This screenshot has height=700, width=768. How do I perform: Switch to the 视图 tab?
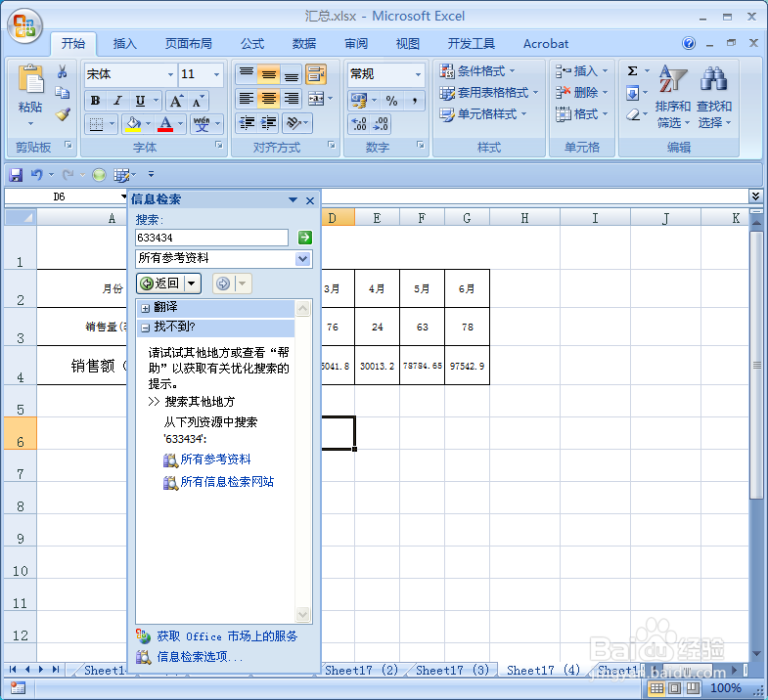click(408, 44)
